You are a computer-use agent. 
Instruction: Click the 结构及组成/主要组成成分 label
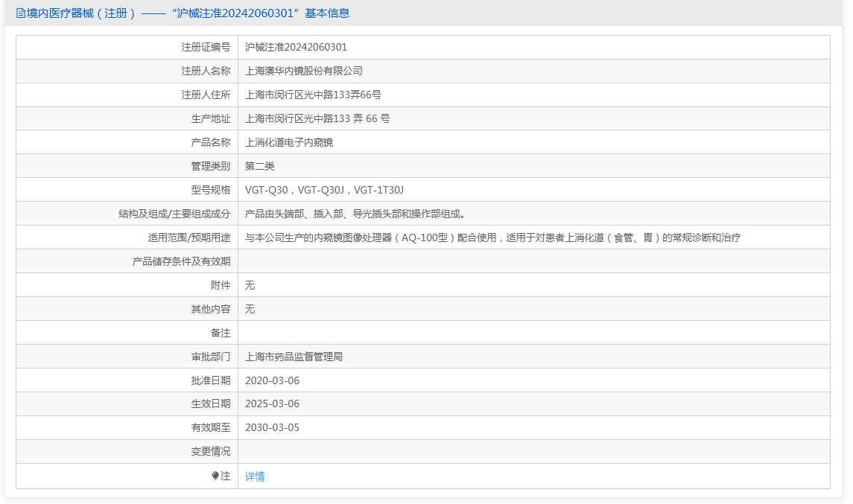(x=174, y=214)
